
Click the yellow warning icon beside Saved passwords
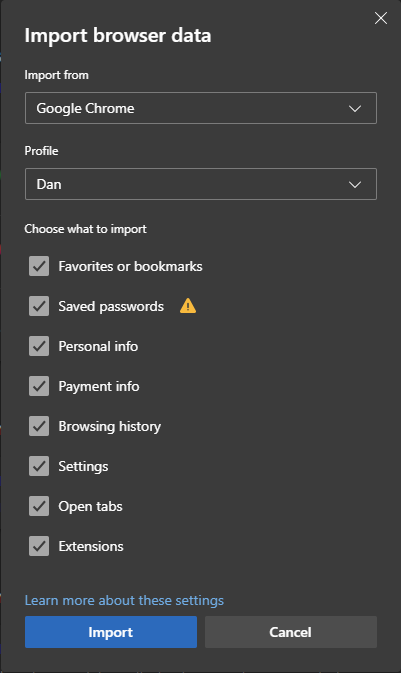(188, 306)
